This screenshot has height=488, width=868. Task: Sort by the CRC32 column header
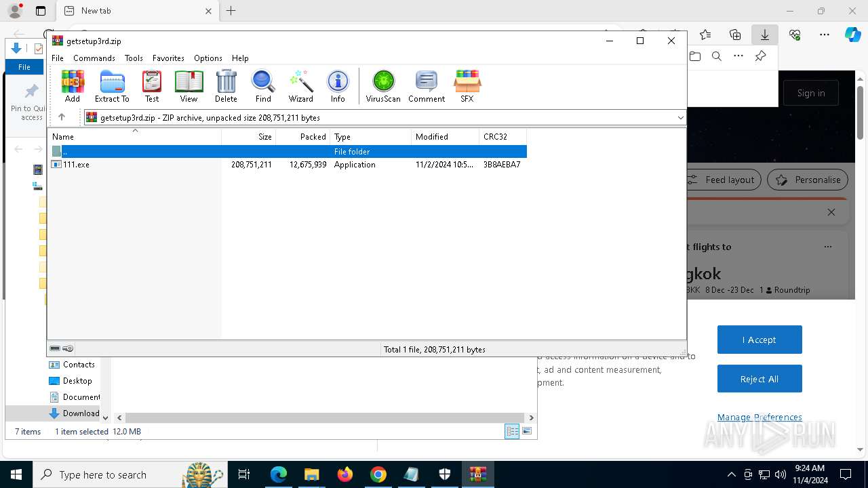503,137
